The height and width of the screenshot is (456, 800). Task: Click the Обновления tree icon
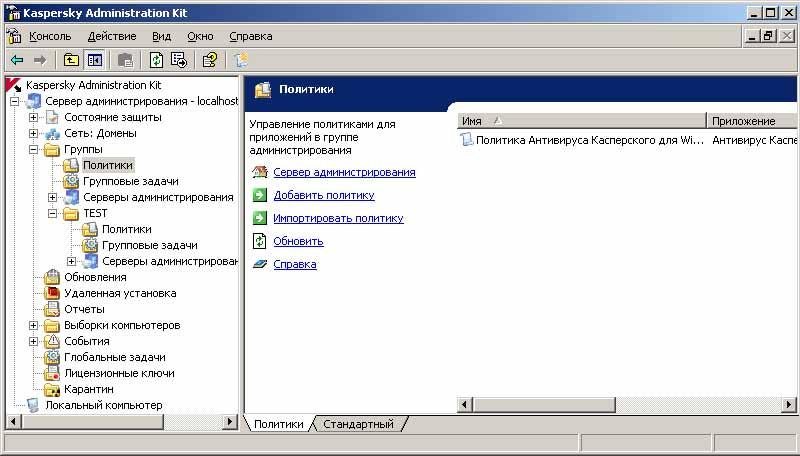[x=52, y=277]
